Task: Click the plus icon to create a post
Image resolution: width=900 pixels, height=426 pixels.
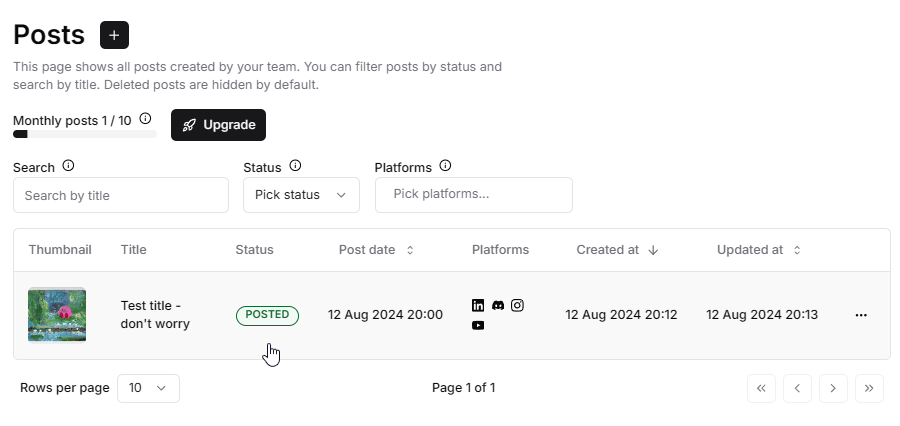Action: (114, 35)
